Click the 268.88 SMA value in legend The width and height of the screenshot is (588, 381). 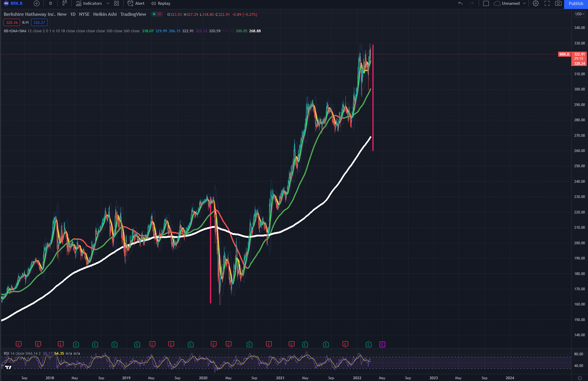pyautogui.click(x=255, y=31)
